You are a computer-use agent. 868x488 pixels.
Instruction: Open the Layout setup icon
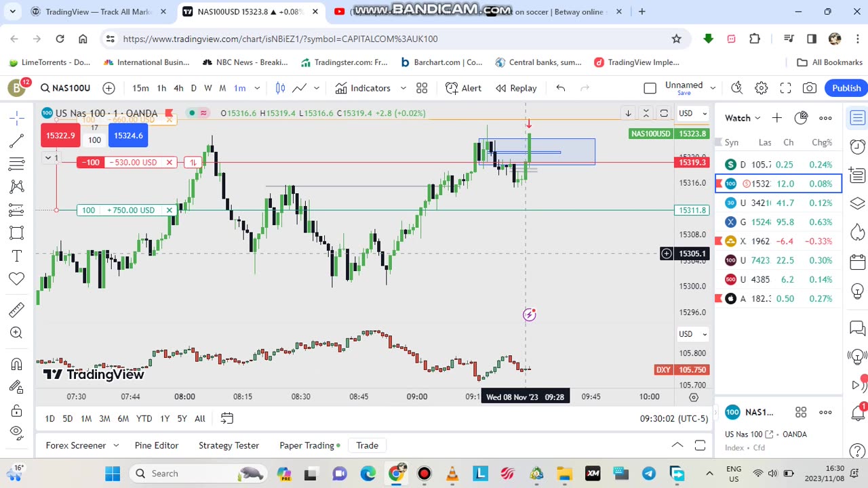tap(650, 88)
